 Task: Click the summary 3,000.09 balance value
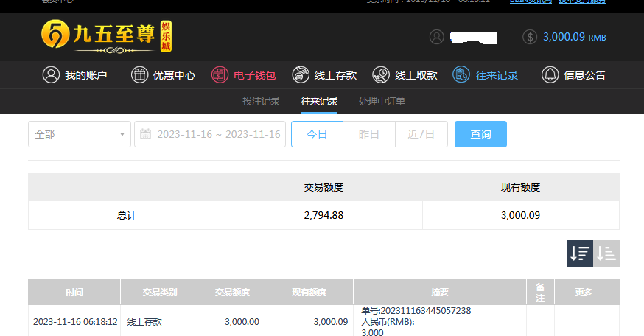(520, 215)
